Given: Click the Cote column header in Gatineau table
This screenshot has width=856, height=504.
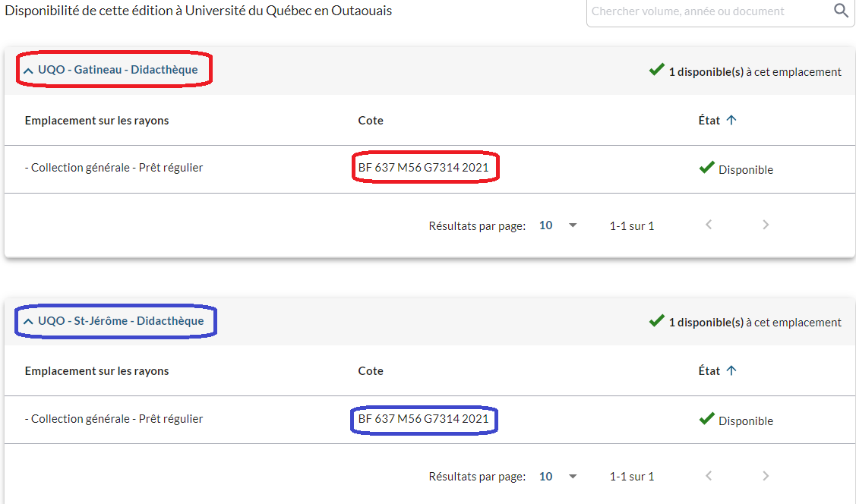Looking at the screenshot, I should [371, 121].
